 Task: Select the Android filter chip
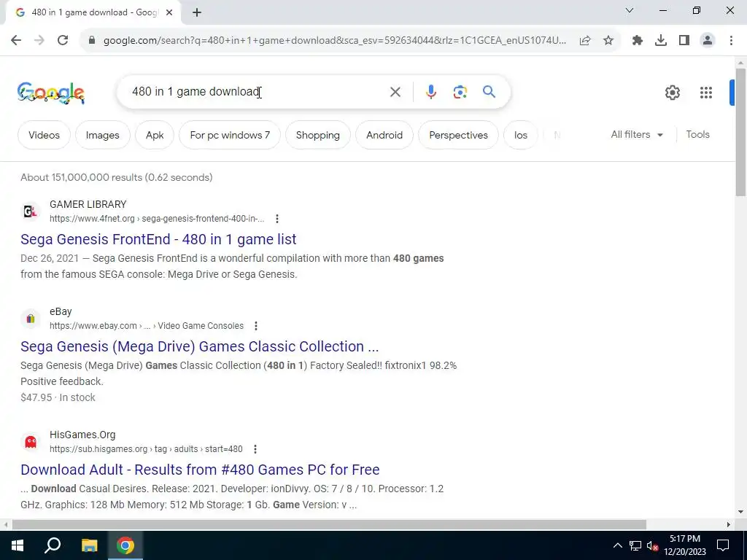point(384,135)
